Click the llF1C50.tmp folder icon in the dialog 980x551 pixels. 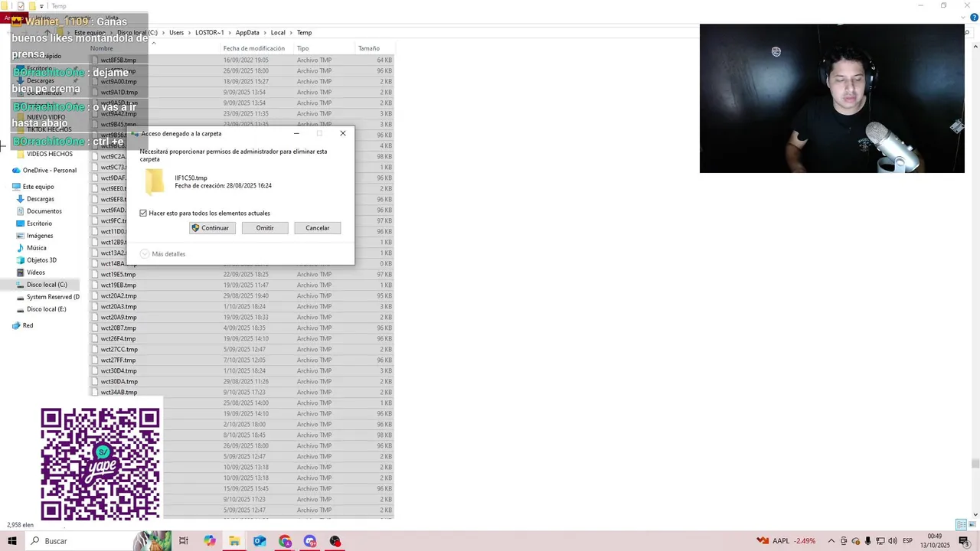click(x=155, y=181)
